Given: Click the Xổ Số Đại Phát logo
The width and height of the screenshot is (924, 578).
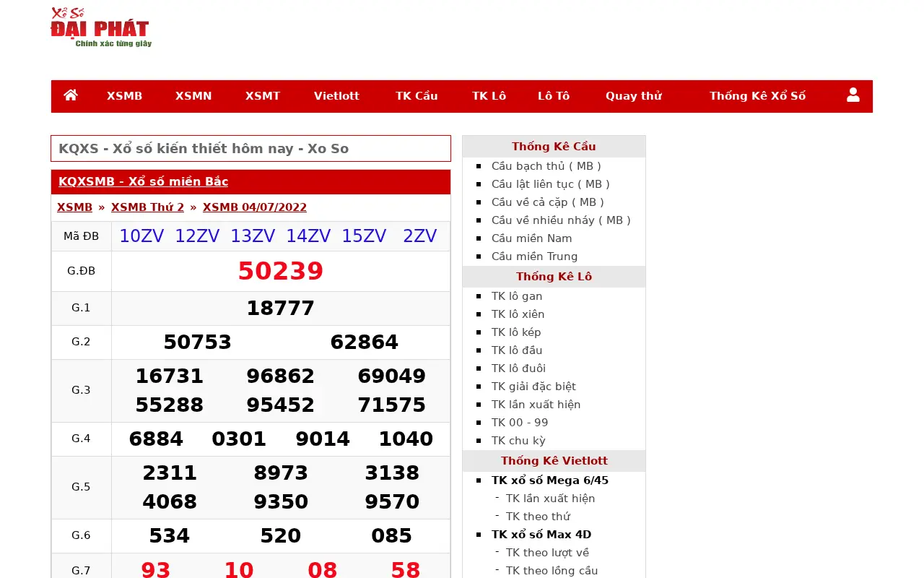Looking at the screenshot, I should [100, 27].
